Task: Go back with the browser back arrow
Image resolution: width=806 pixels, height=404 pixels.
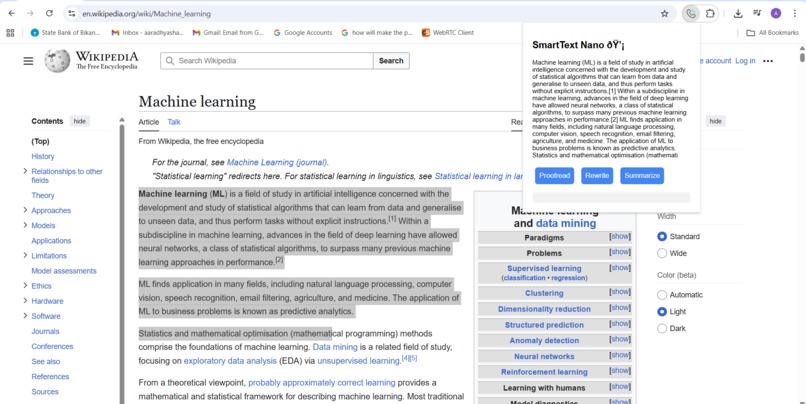Action: [x=12, y=14]
